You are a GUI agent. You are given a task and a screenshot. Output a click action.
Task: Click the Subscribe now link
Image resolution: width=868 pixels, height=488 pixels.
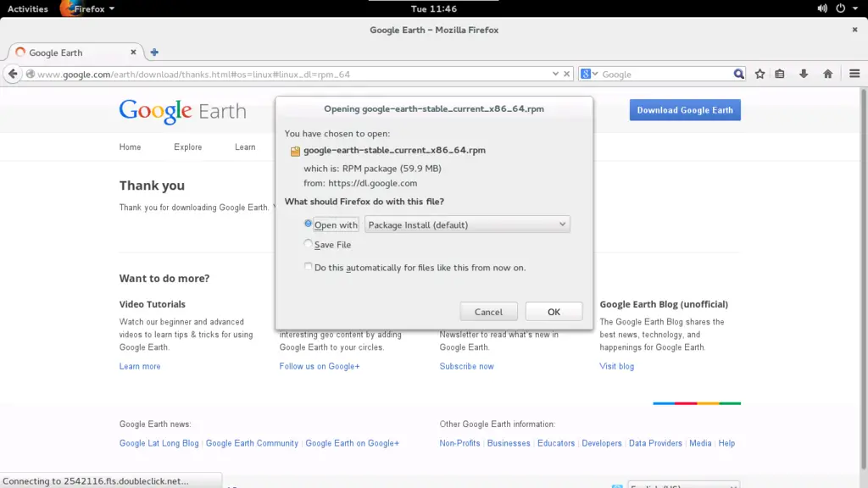point(467,366)
